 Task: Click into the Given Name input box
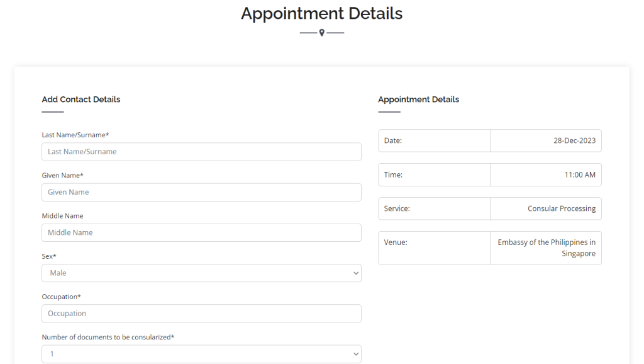tap(201, 192)
